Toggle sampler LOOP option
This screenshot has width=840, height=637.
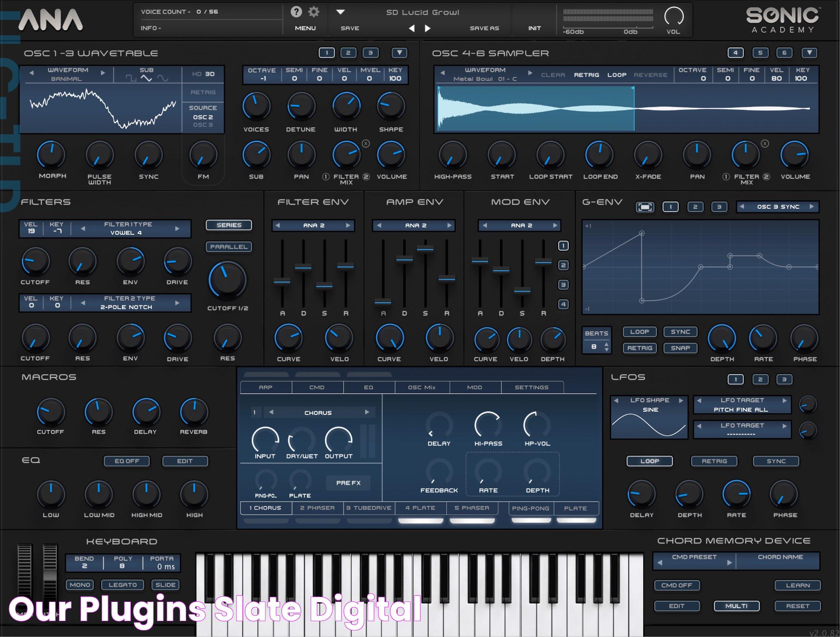tap(617, 75)
